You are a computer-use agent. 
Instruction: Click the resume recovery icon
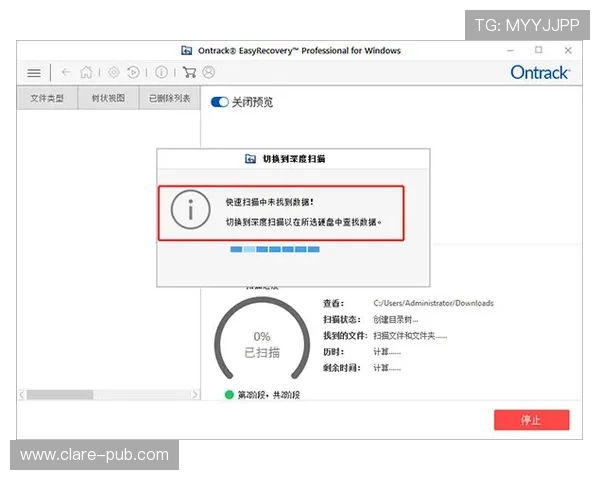pyautogui.click(x=133, y=72)
